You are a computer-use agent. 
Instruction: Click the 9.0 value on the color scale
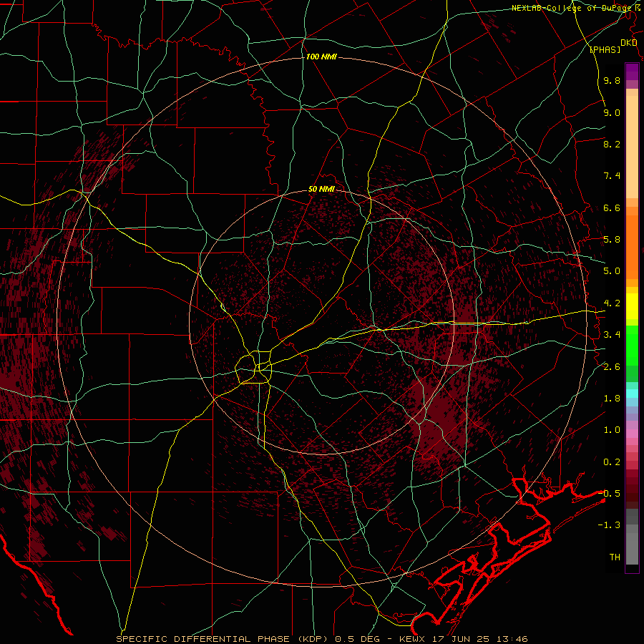(x=612, y=112)
